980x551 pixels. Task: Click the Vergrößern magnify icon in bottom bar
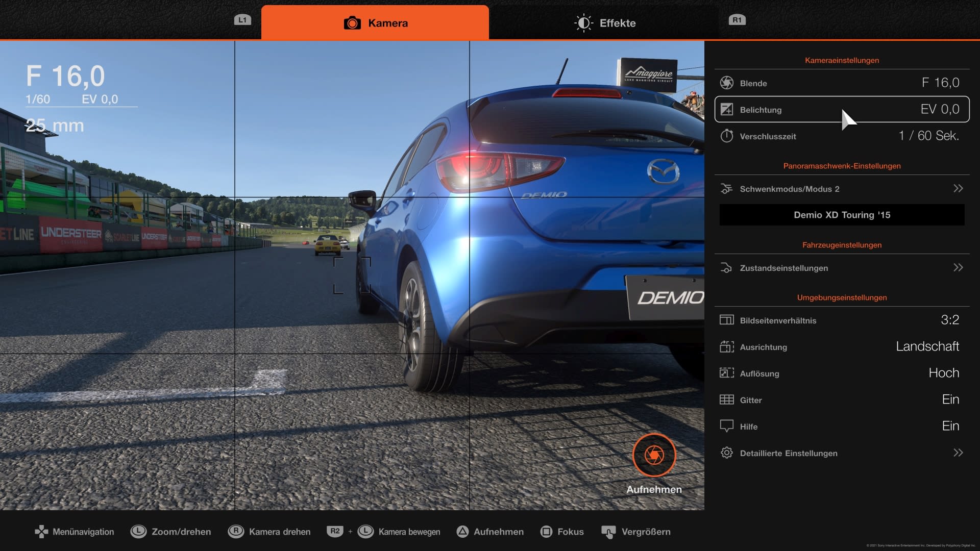coord(608,532)
